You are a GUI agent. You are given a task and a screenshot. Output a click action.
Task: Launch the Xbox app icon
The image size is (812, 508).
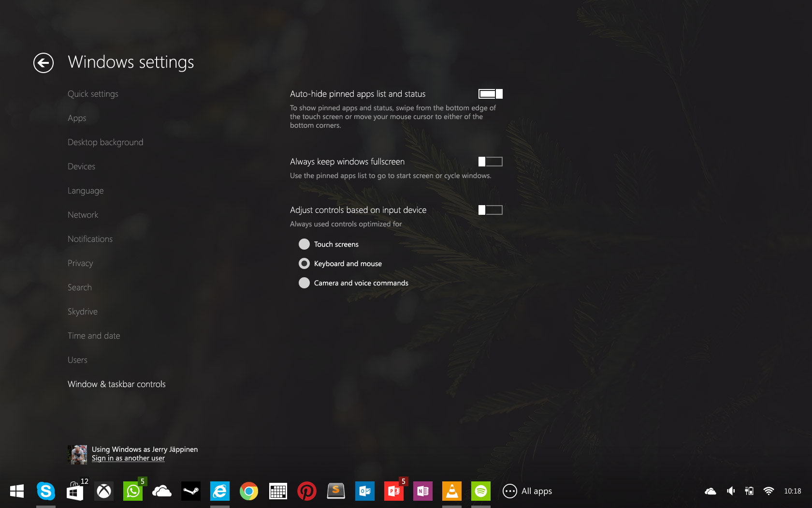(104, 491)
